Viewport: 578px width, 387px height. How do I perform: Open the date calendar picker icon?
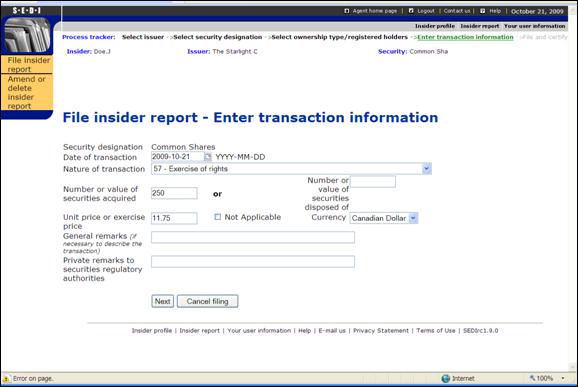[x=208, y=157]
